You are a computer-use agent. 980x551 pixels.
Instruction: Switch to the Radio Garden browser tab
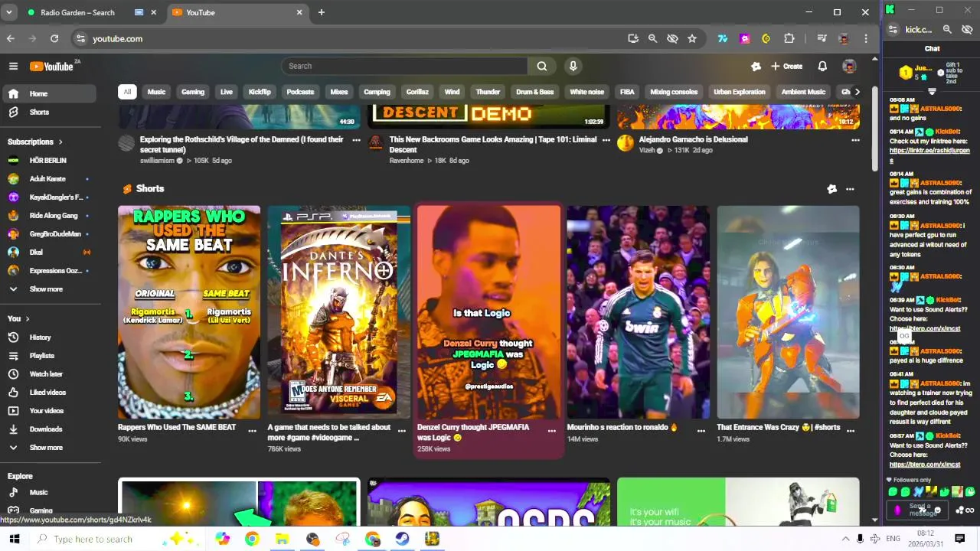(x=77, y=12)
